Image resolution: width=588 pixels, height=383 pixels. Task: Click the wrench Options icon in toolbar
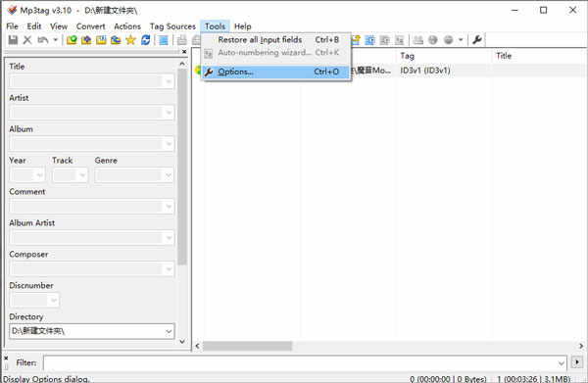coord(477,40)
